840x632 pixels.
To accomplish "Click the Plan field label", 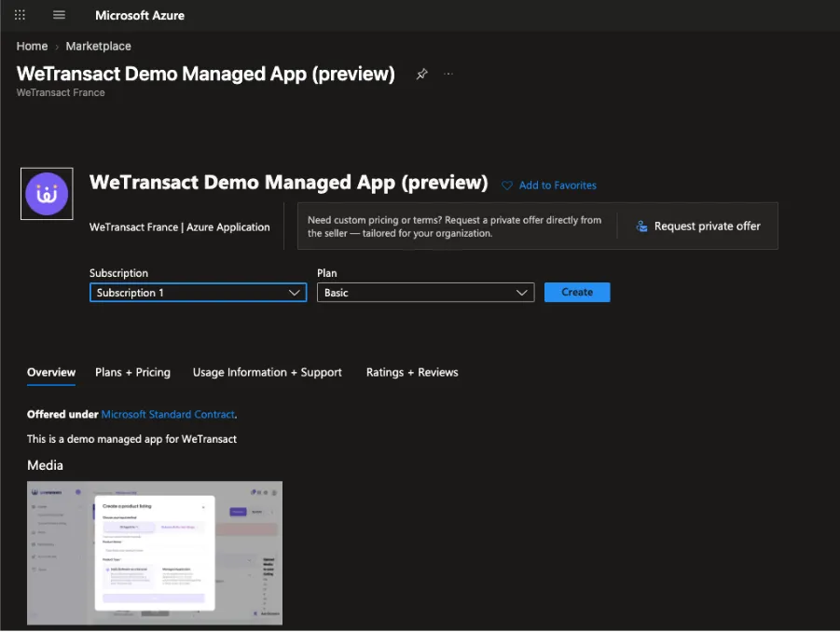I will pos(327,273).
